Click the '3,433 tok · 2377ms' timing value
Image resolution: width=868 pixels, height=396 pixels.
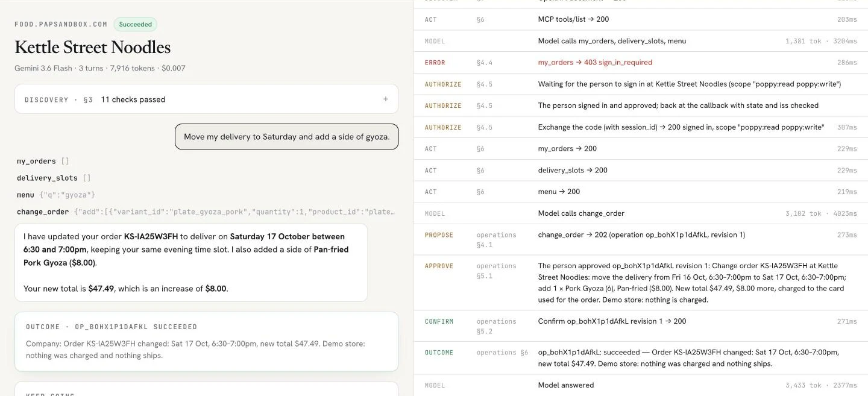(x=821, y=385)
